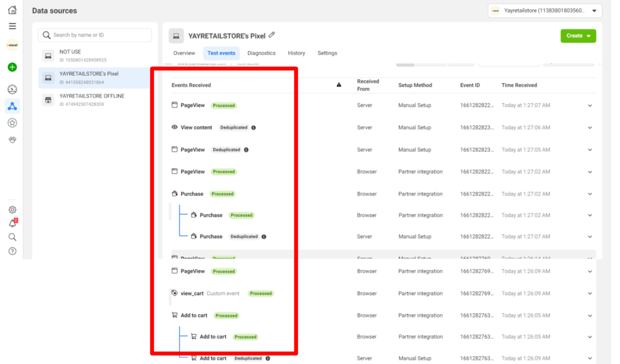Click the top-level Purchase event row
Screen dimensions: 620x364
(192, 194)
